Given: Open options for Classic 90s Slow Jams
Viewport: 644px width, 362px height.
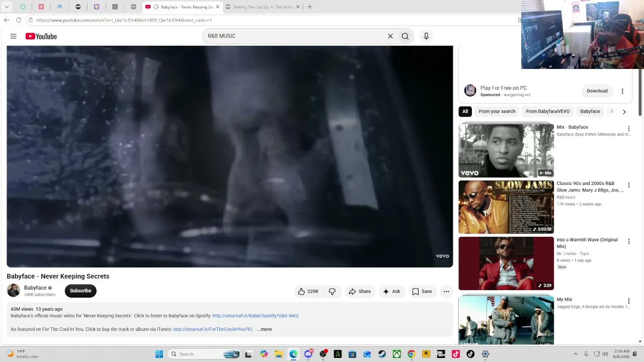Looking at the screenshot, I should (x=628, y=185).
